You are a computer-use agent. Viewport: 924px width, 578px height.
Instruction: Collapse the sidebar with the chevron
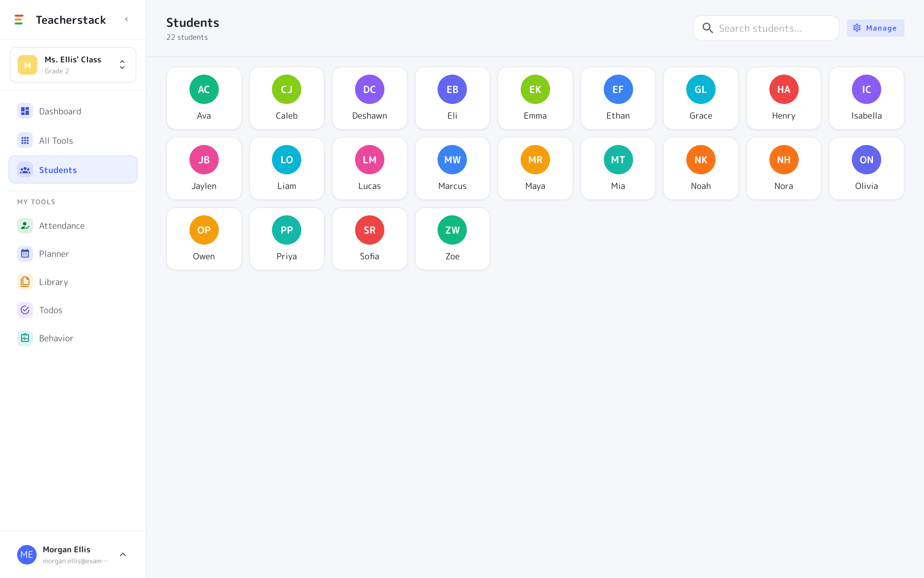click(x=127, y=19)
